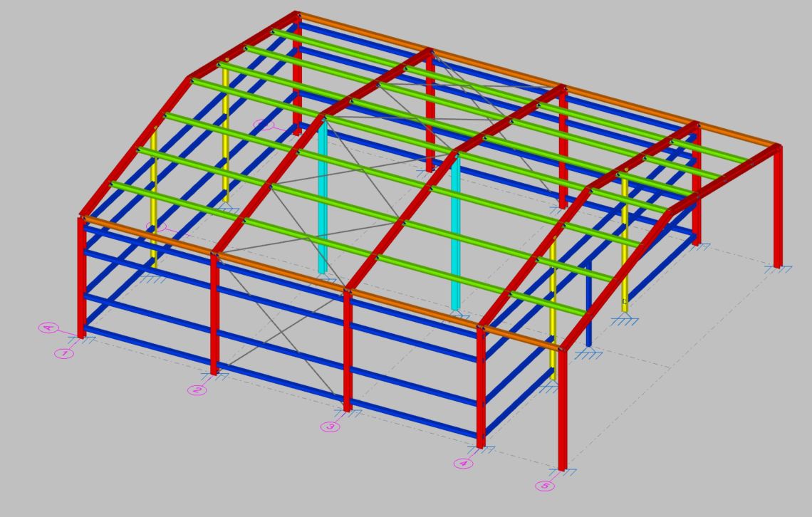Click grid axis label 1

tap(64, 353)
